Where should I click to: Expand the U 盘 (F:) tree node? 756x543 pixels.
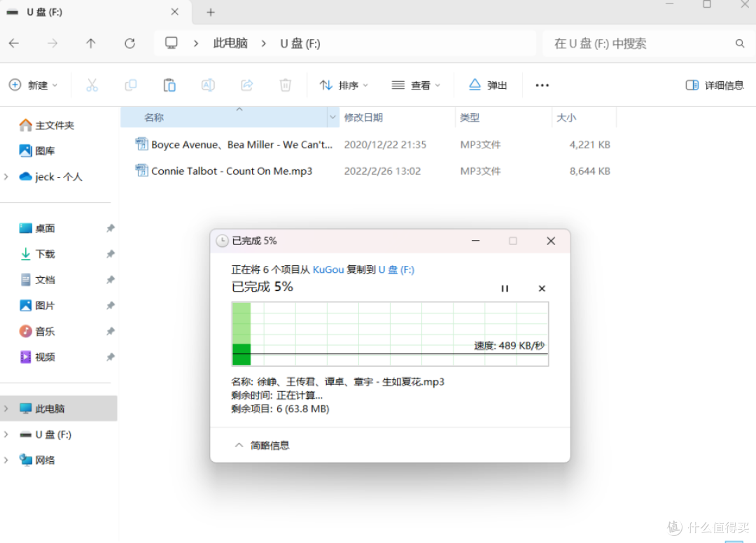click(6, 435)
